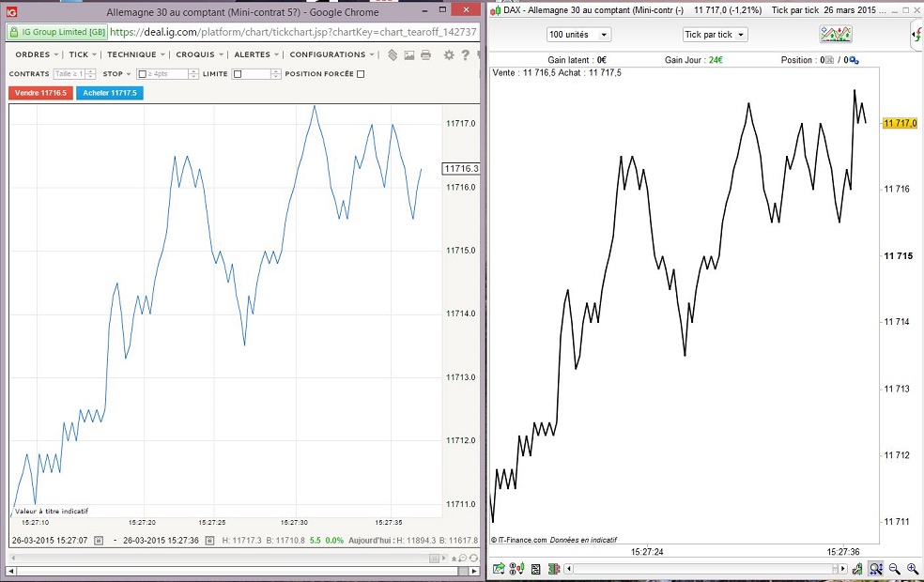Click the zoom magnifier icon below IG chart
The width and height of the screenshot is (924, 582).
pyautogui.click(x=463, y=558)
